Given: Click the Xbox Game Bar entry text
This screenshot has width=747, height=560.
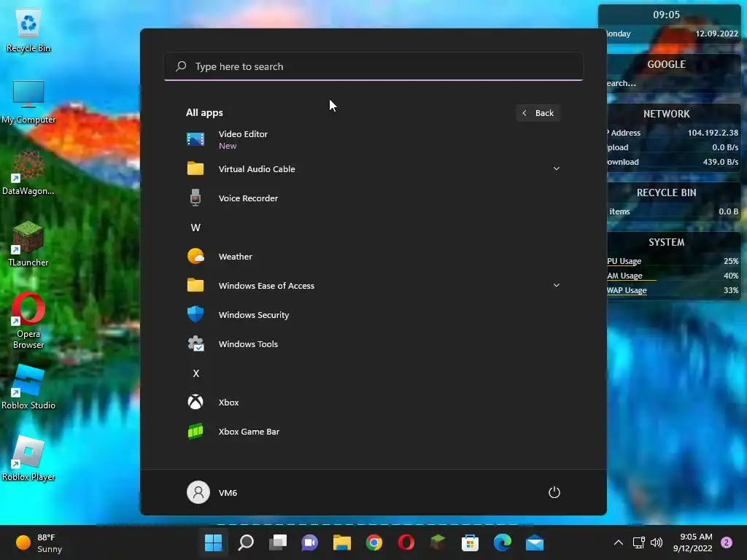Looking at the screenshot, I should 249,432.
